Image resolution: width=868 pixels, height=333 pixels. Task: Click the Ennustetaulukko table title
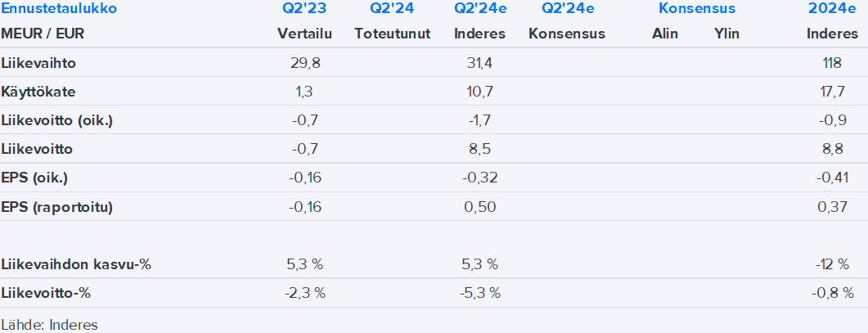tap(59, 9)
